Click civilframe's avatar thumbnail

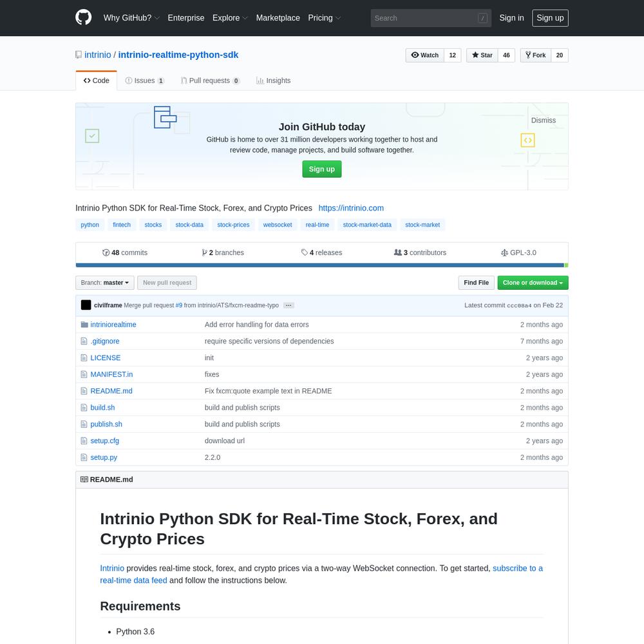point(86,305)
